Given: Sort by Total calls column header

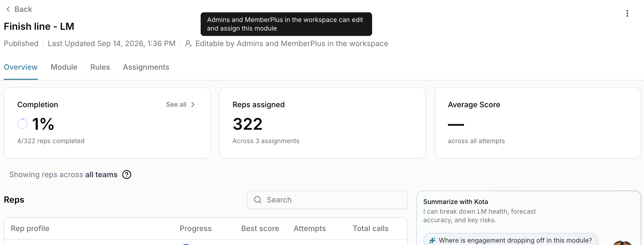Looking at the screenshot, I should (370, 228).
